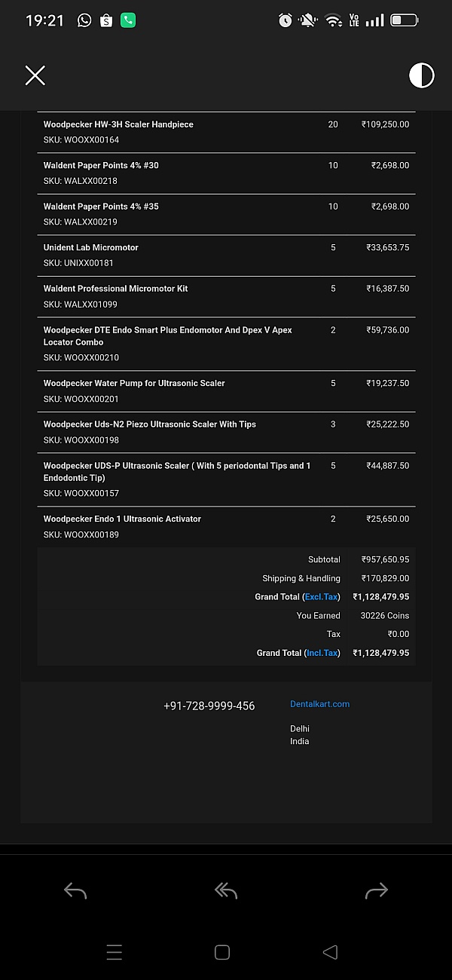Screen dimensions: 452x980
Task: Tap the forward arrow icon
Action: [x=376, y=891]
